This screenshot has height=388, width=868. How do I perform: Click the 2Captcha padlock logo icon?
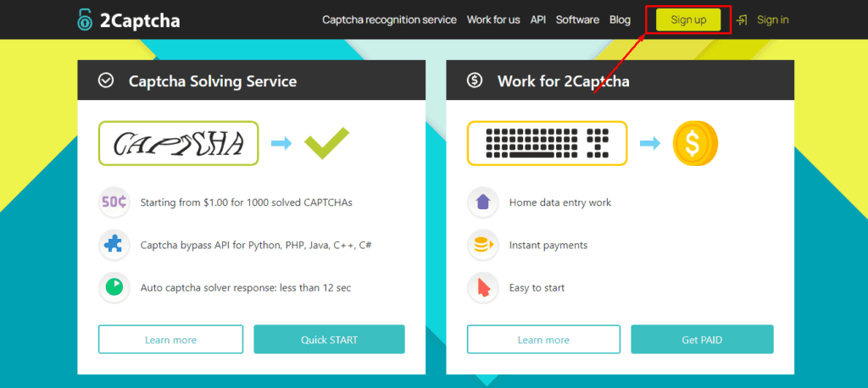coord(86,19)
